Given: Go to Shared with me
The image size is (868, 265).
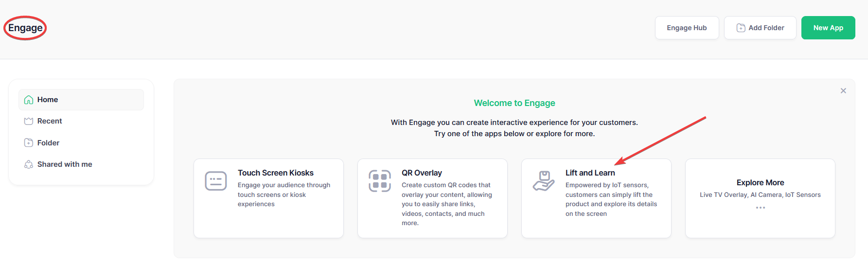Looking at the screenshot, I should (x=65, y=164).
